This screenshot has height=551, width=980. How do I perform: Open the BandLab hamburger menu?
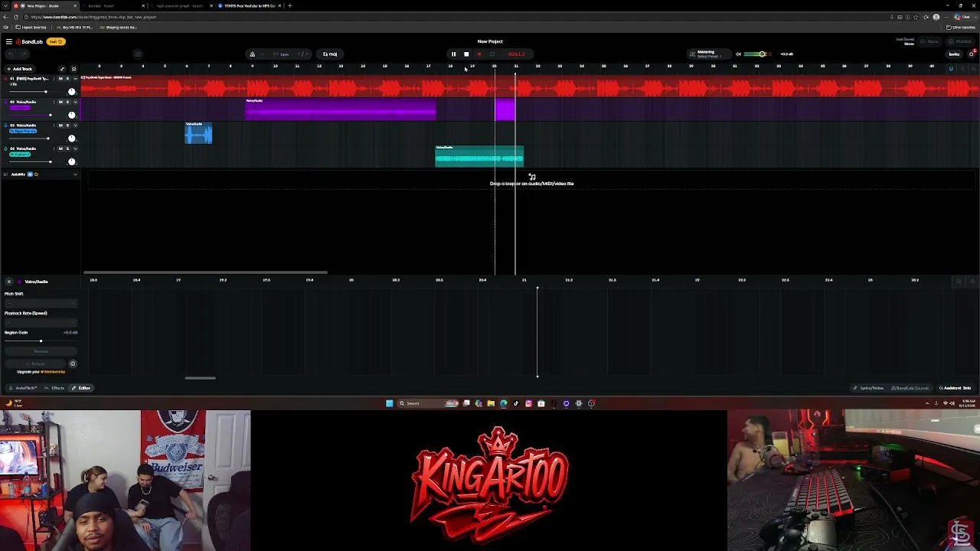click(8, 41)
